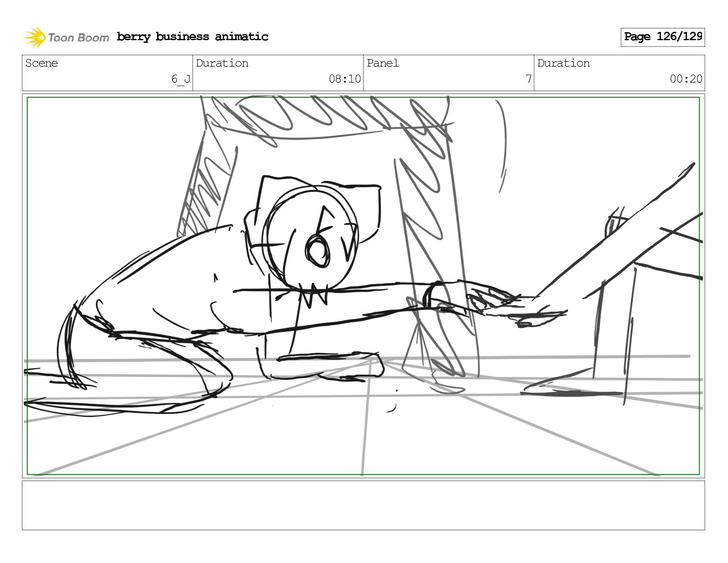Screen dimensions: 728x563
Task: Click the scene Duration value '08:10'
Action: [x=345, y=79]
